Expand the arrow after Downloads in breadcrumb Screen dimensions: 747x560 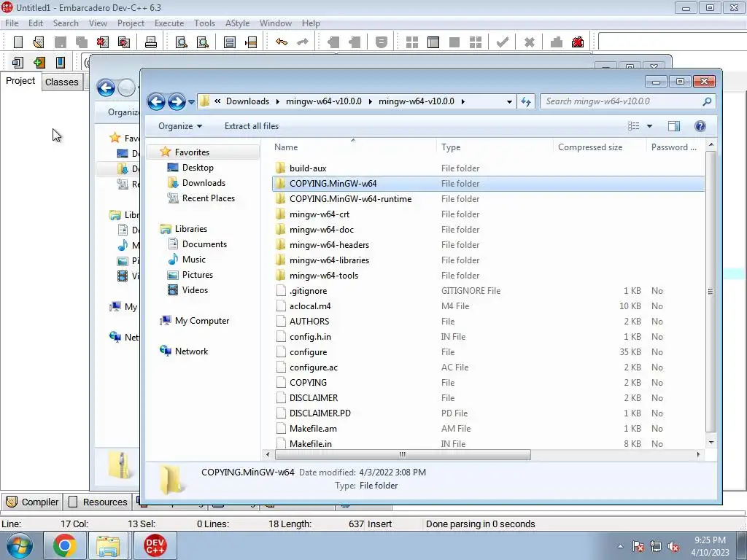click(x=278, y=101)
